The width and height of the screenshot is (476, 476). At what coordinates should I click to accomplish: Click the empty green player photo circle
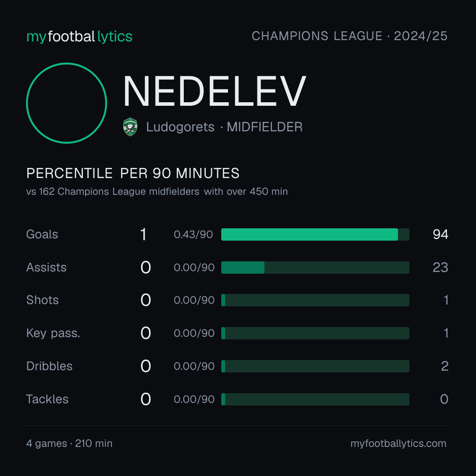click(67, 103)
